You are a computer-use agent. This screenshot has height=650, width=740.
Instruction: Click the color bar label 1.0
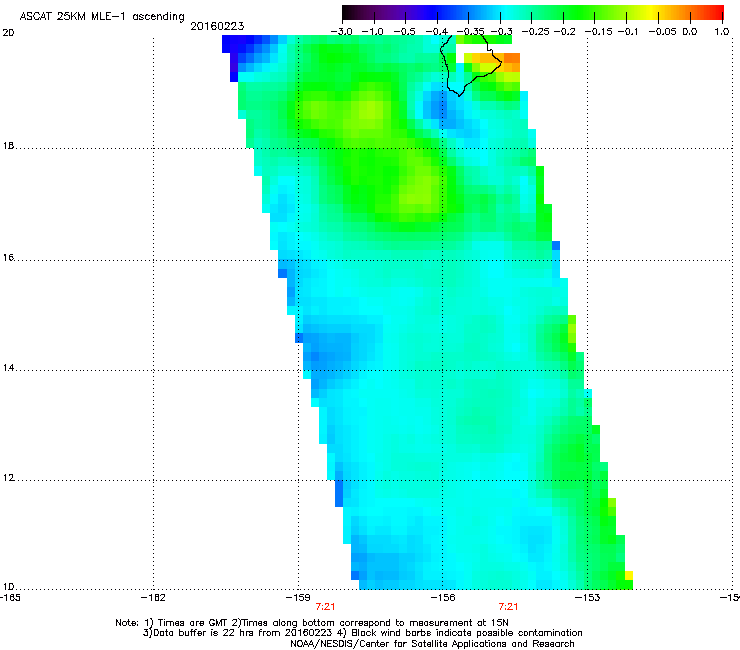722,32
